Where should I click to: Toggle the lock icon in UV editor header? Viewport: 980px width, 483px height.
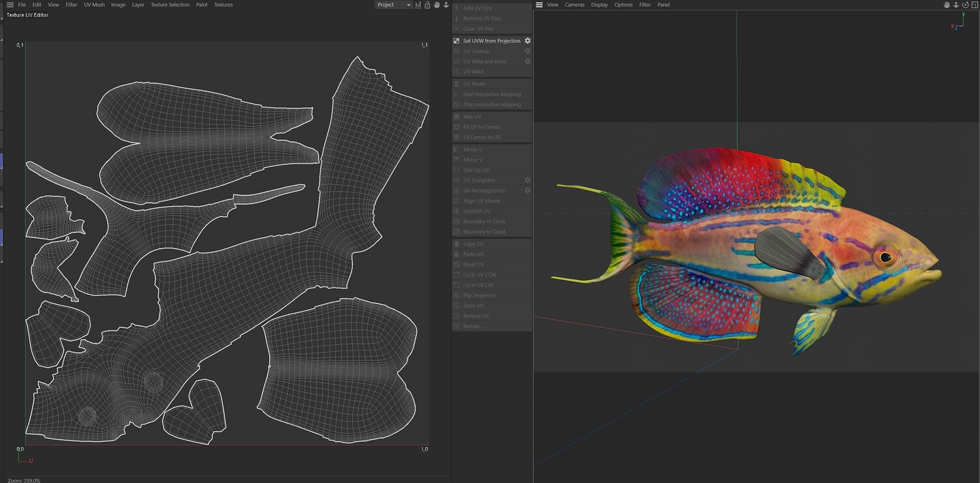pyautogui.click(x=427, y=5)
